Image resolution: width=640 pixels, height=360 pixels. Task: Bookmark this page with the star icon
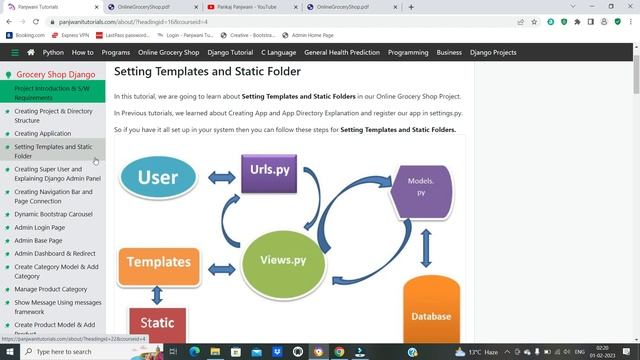coord(534,22)
